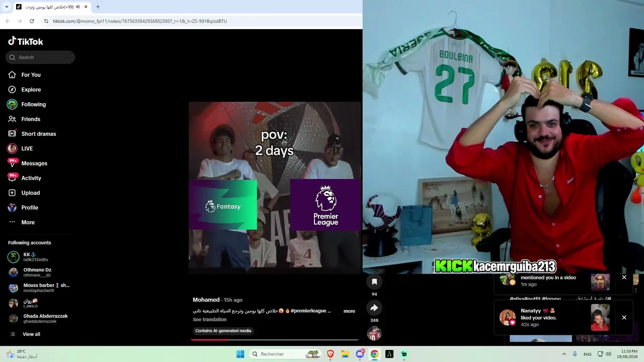Open the Windows Start menu

click(240, 354)
